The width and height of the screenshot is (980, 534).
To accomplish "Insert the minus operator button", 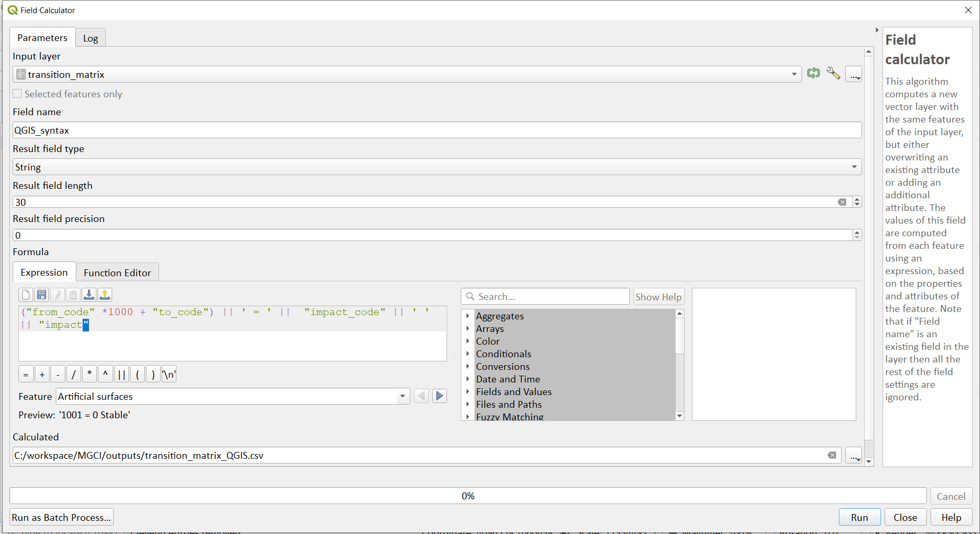I will [x=58, y=375].
